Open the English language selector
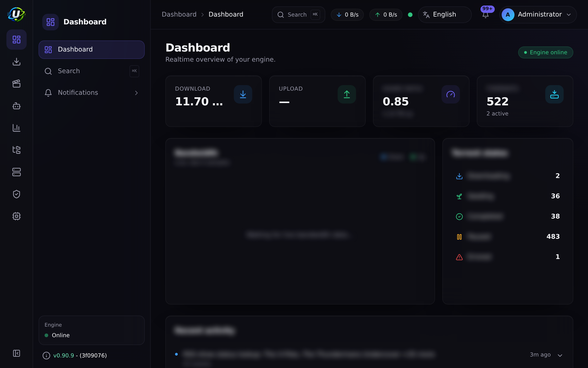The width and height of the screenshot is (588, 368). (x=445, y=14)
